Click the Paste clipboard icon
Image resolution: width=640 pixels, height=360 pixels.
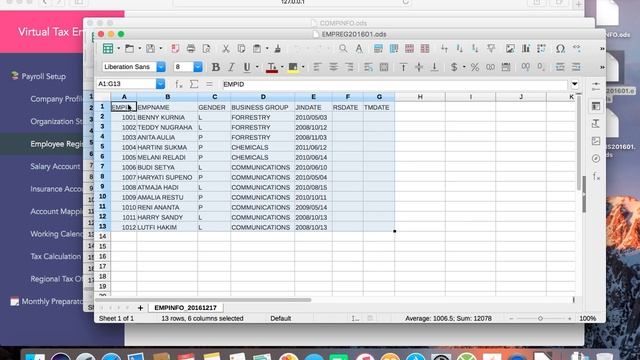click(x=257, y=49)
